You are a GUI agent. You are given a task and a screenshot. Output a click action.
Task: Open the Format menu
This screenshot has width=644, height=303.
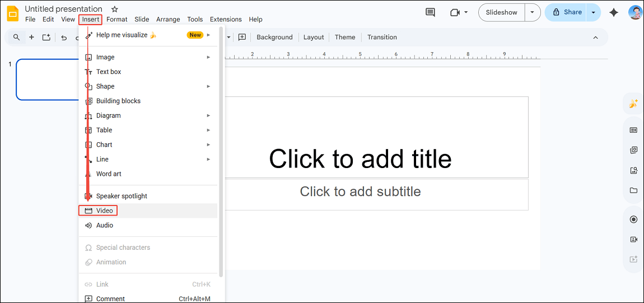117,19
